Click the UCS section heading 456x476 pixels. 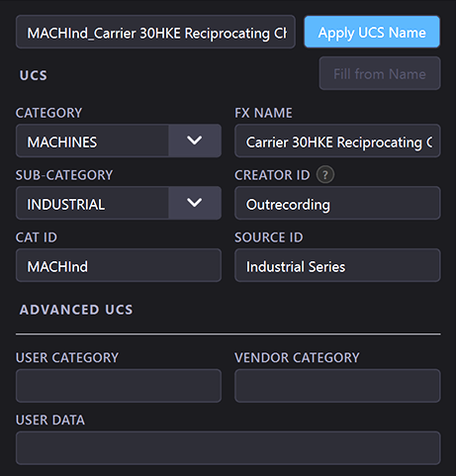[x=34, y=75]
